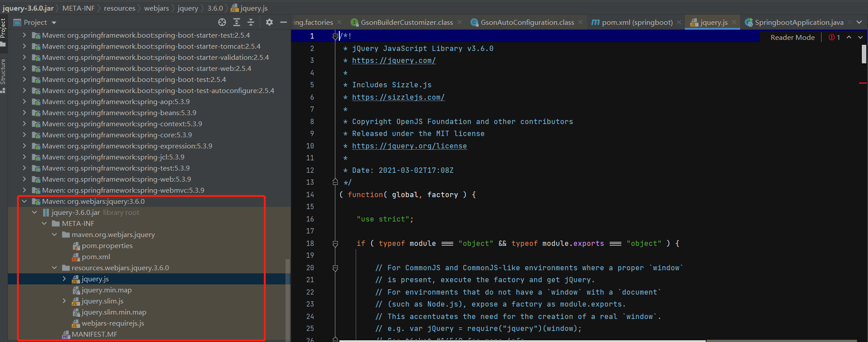Click the Collapse All icon in Project panel

pyautogui.click(x=251, y=22)
